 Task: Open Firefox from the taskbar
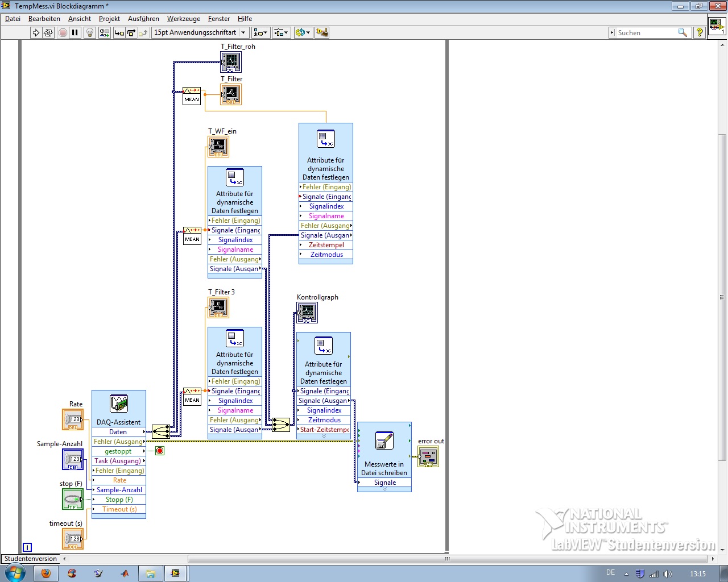click(46, 573)
